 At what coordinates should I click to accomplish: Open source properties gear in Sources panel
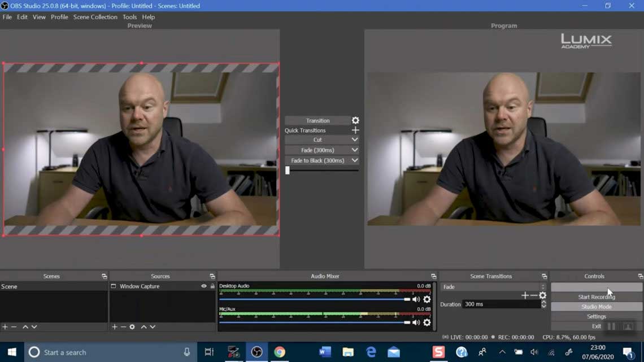point(132,327)
